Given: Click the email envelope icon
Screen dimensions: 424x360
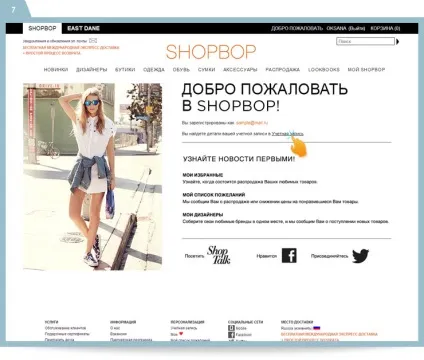Looking at the screenshot, I should (x=93, y=41).
